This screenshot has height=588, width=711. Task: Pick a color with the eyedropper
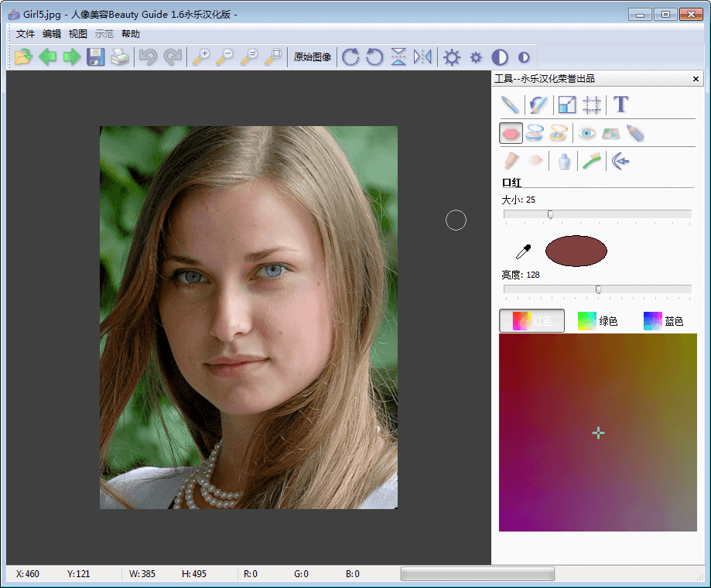[523, 251]
